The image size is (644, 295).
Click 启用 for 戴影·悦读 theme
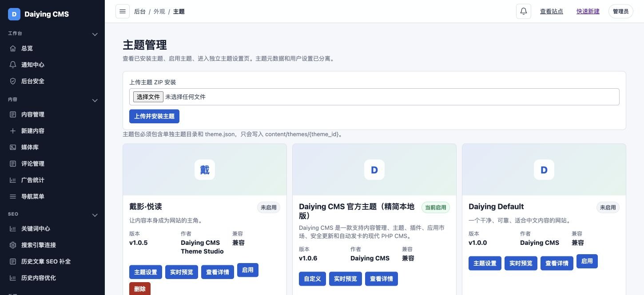[248, 270]
